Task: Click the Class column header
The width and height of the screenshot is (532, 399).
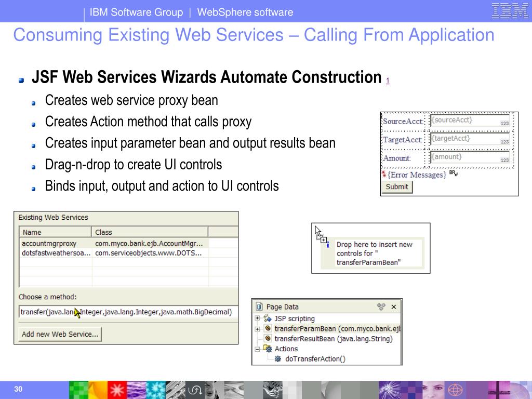Action: (150, 232)
